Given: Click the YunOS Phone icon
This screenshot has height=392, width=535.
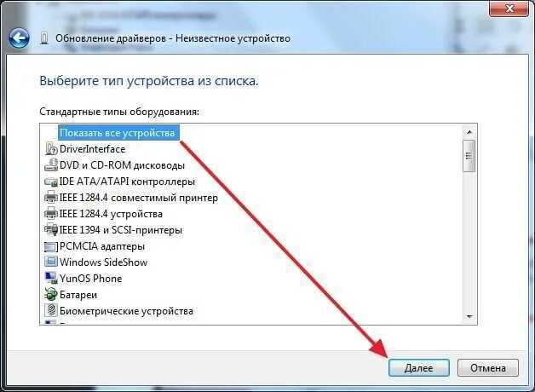Looking at the screenshot, I should point(51,279).
